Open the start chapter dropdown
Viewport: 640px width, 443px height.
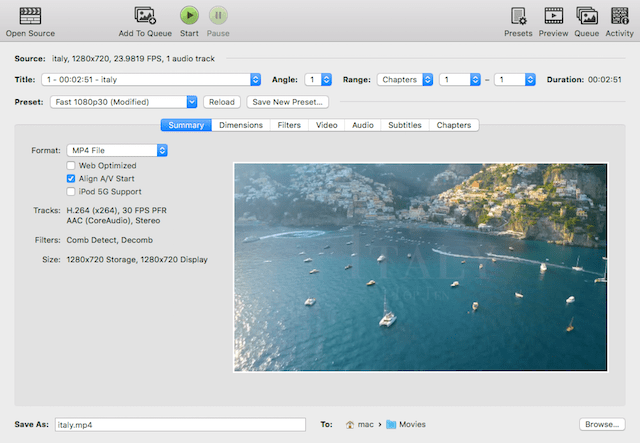click(460, 80)
